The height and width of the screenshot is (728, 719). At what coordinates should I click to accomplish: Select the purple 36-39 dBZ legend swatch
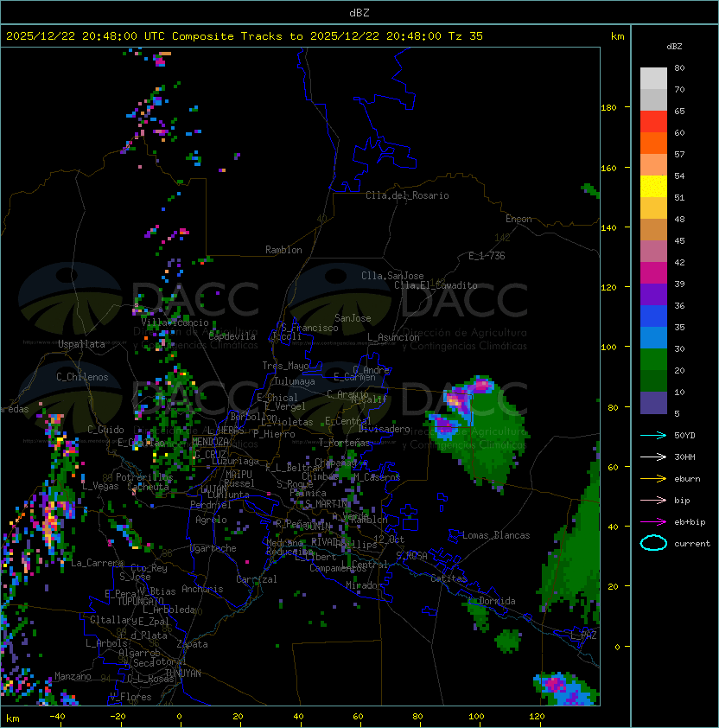(x=653, y=294)
